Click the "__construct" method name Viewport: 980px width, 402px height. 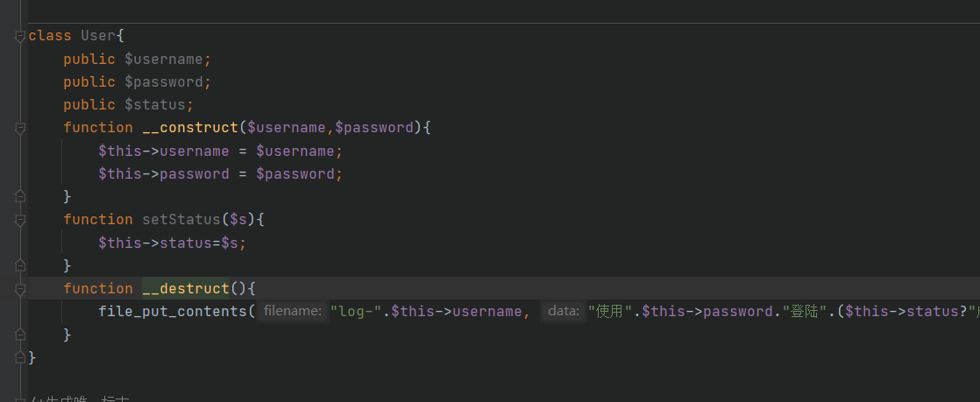click(x=190, y=127)
